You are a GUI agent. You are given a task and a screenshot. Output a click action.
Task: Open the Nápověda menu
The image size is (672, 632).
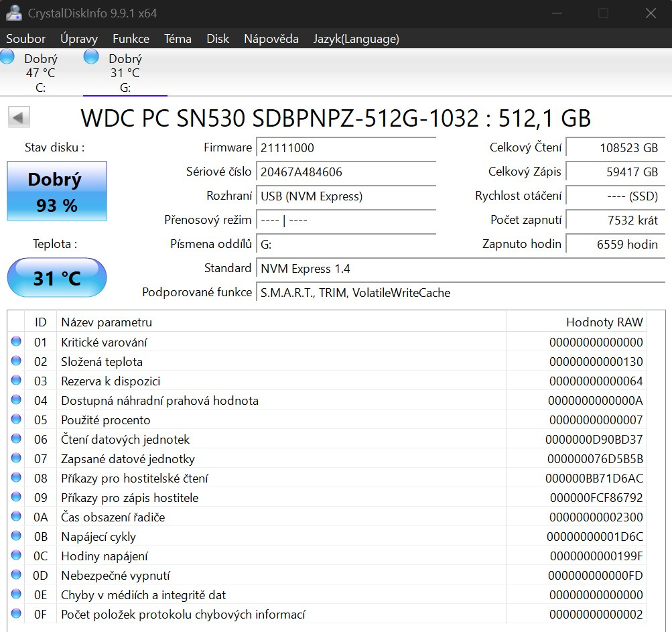click(271, 39)
